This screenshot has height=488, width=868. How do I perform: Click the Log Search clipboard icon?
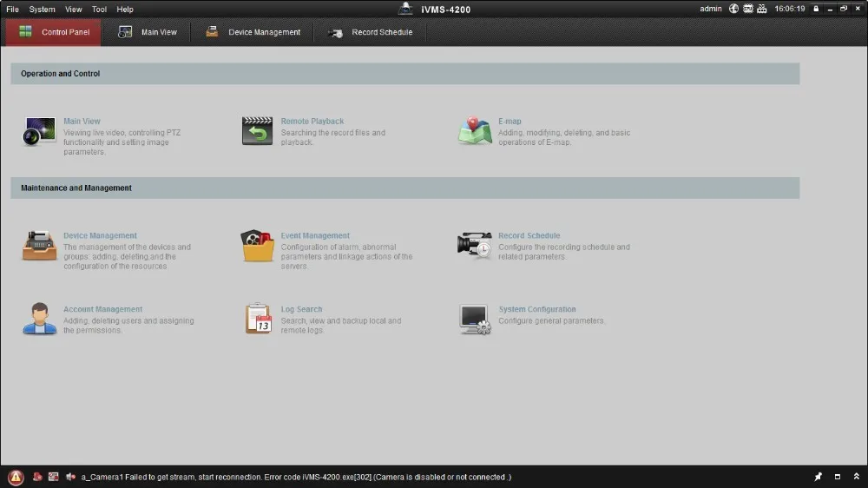click(258, 319)
